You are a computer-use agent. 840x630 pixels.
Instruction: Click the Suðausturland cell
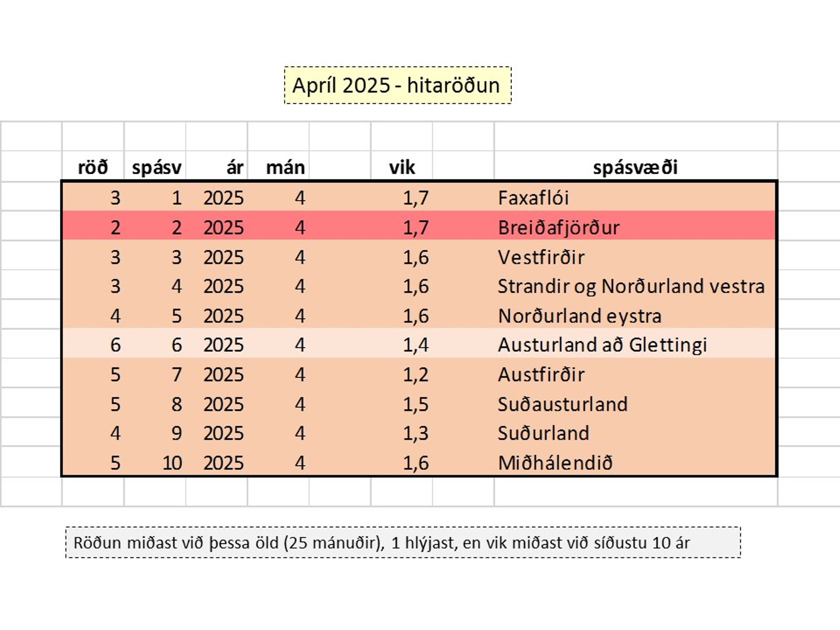635,404
